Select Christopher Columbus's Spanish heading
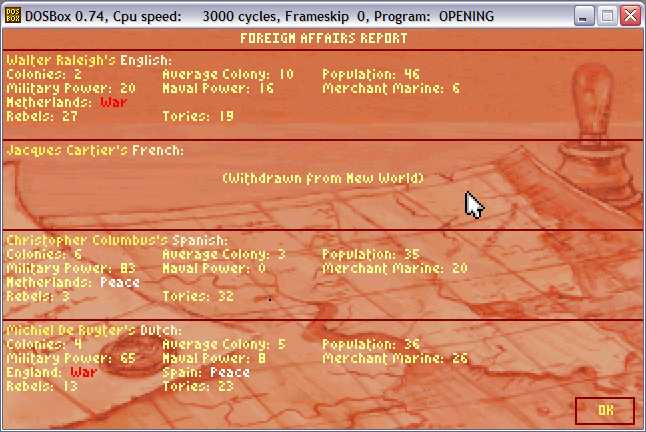The width and height of the screenshot is (646, 432). click(x=117, y=241)
